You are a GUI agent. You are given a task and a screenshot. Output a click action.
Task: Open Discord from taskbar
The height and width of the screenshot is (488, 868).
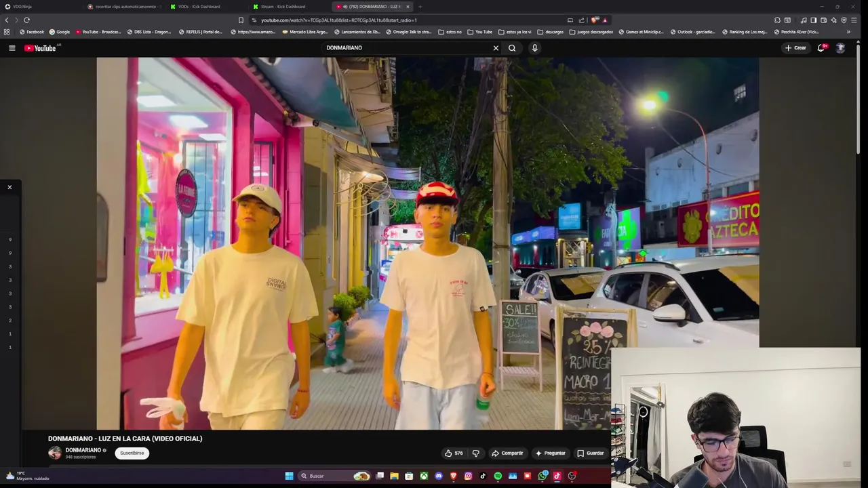click(439, 476)
